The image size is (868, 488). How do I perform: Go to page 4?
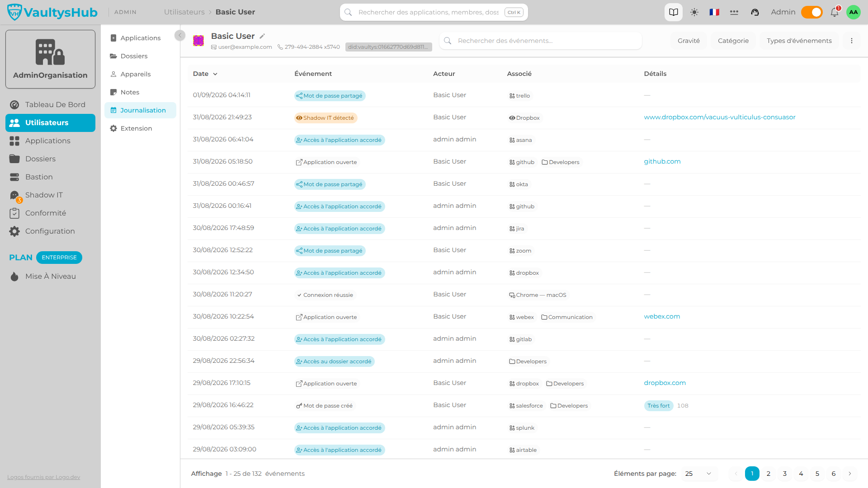pos(801,474)
